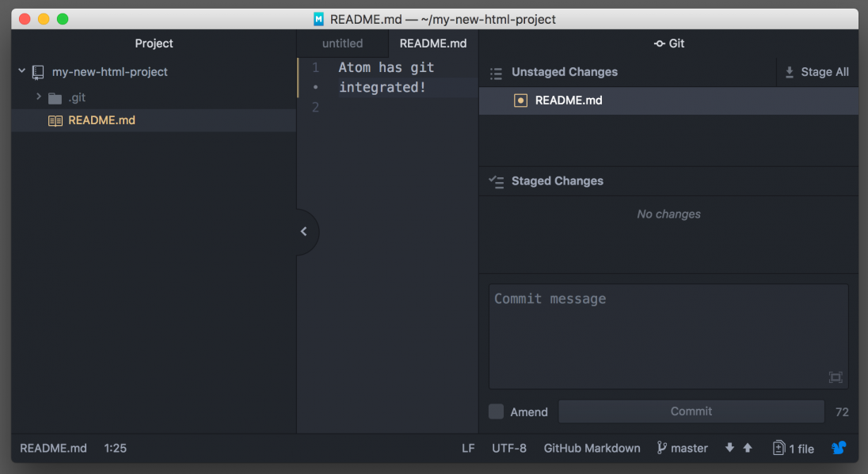Click the squirrel update icon in status bar
Viewport: 868px width, 474px height.
839,448
